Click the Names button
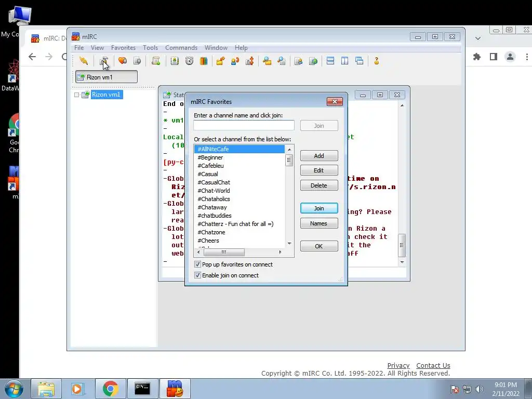 319,223
